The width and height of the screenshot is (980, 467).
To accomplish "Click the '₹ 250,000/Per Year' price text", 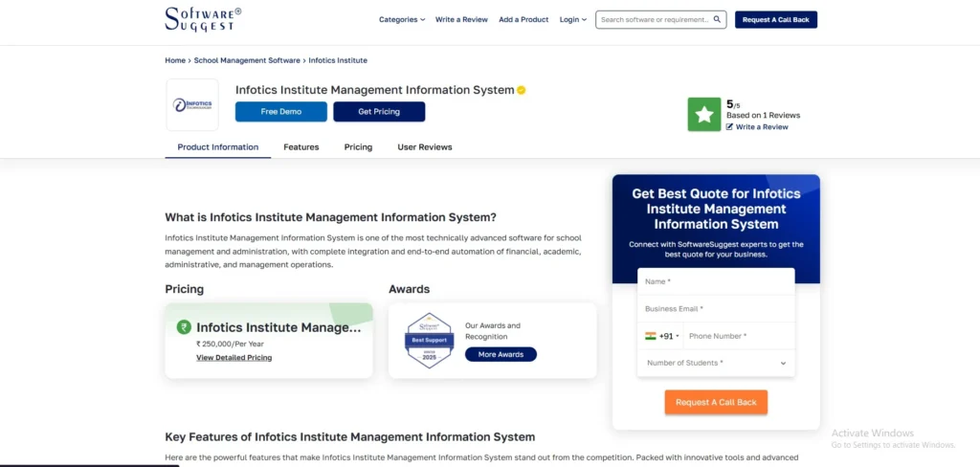I will (x=230, y=344).
